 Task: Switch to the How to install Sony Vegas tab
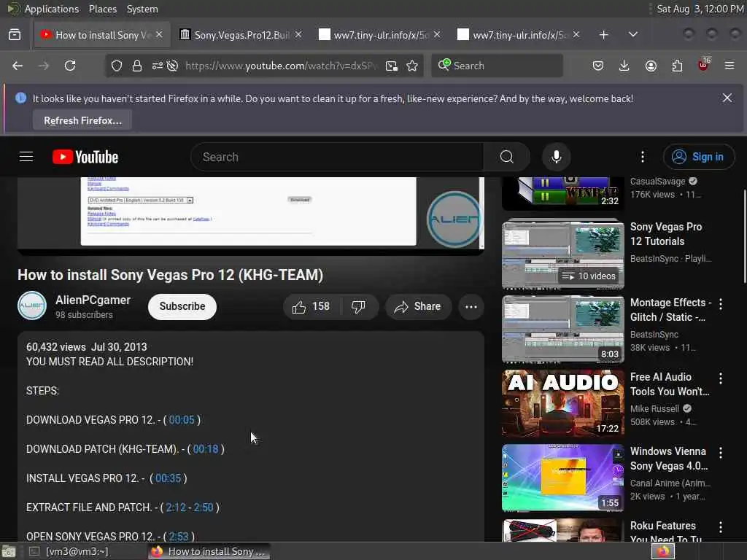102,35
